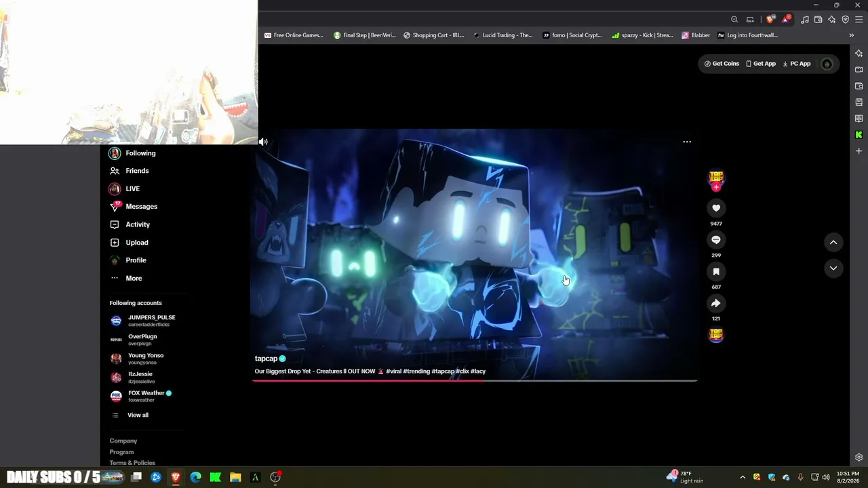This screenshot has height=488, width=868.
Task: Go to the previous video with up arrow
Action: pyautogui.click(x=833, y=242)
